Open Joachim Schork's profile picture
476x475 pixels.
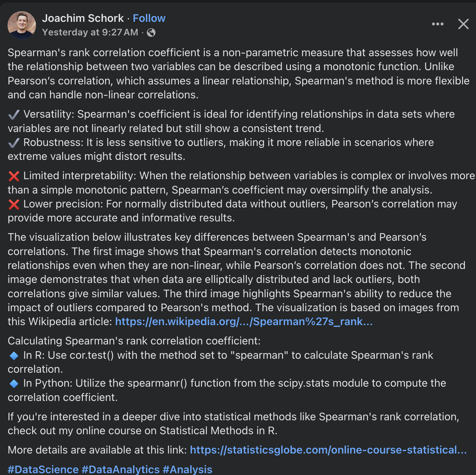pos(22,25)
